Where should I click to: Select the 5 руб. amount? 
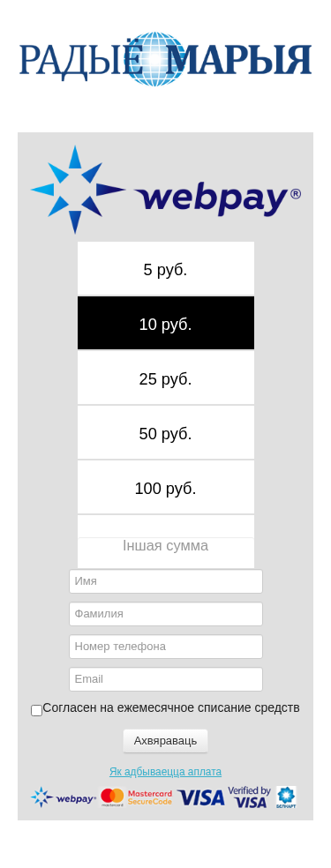166,268
